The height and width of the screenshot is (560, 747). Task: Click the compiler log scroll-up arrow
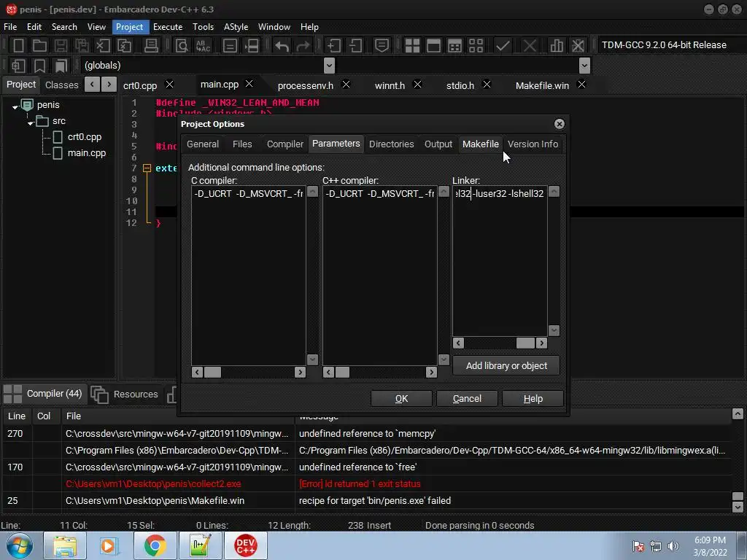[x=738, y=414]
